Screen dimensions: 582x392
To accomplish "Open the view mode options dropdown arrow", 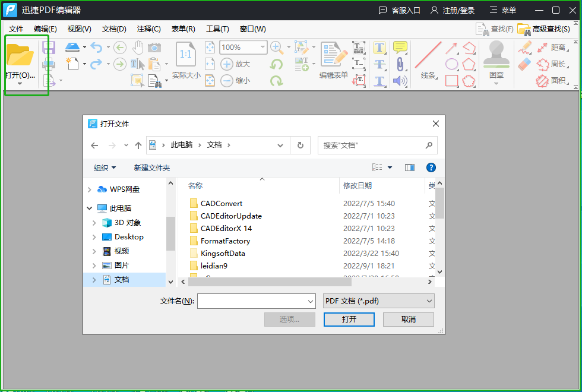I will point(390,167).
